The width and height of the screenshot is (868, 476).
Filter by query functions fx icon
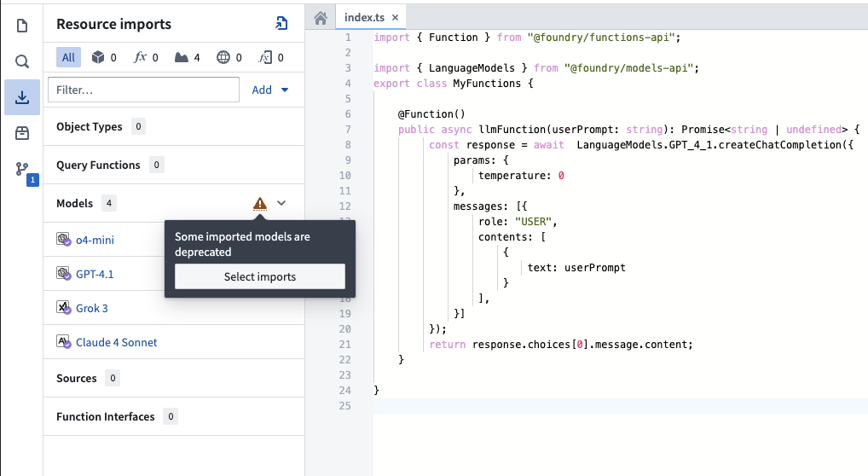146,57
